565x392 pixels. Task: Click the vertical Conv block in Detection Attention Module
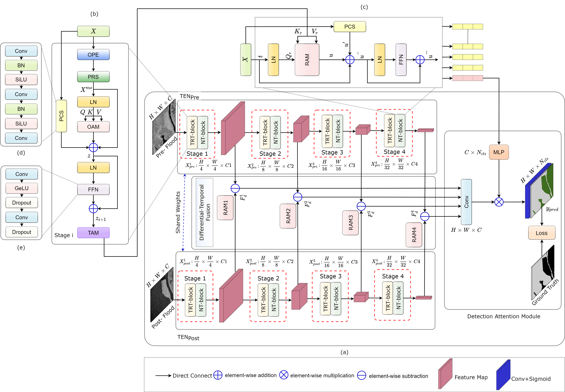tap(466, 202)
